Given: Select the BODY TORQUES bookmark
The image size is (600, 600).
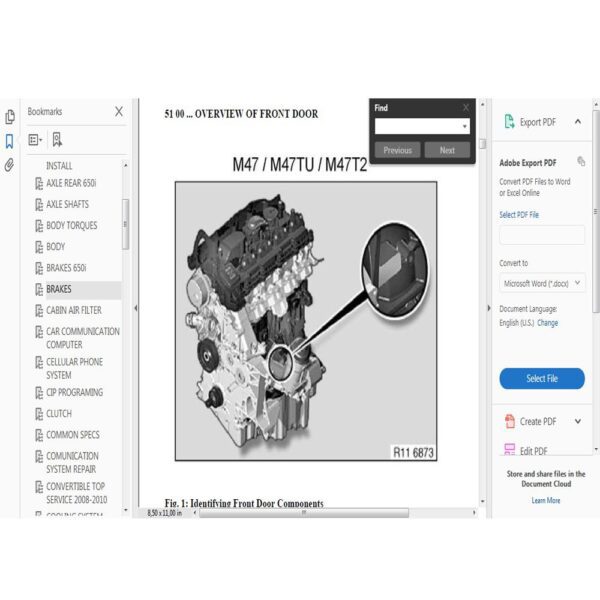Looking at the screenshot, I should coord(72,225).
